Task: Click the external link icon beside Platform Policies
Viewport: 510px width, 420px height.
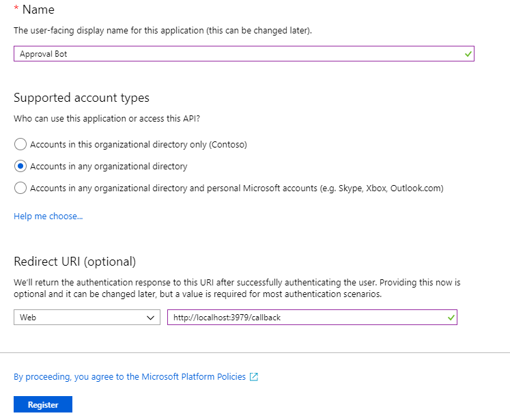Action: click(254, 377)
